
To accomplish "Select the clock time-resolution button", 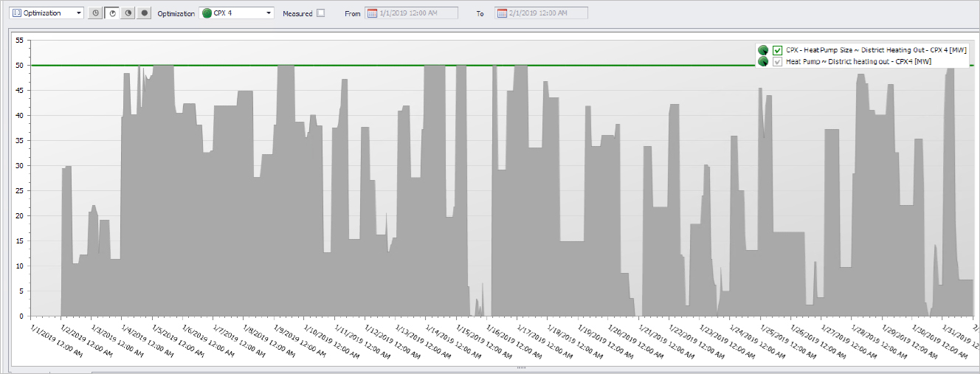I will [96, 13].
